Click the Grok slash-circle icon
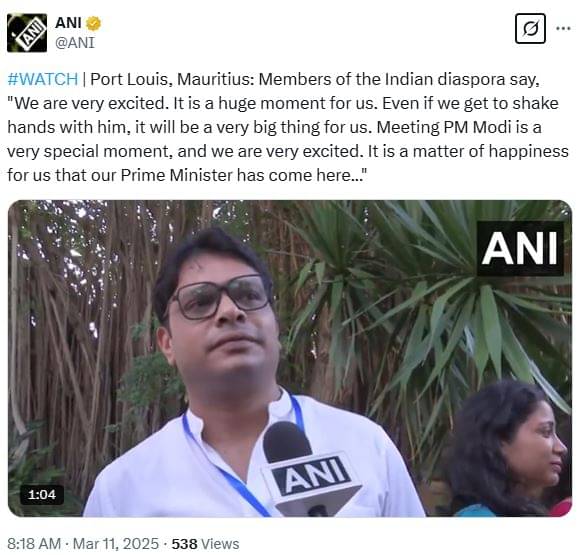 pos(530,28)
